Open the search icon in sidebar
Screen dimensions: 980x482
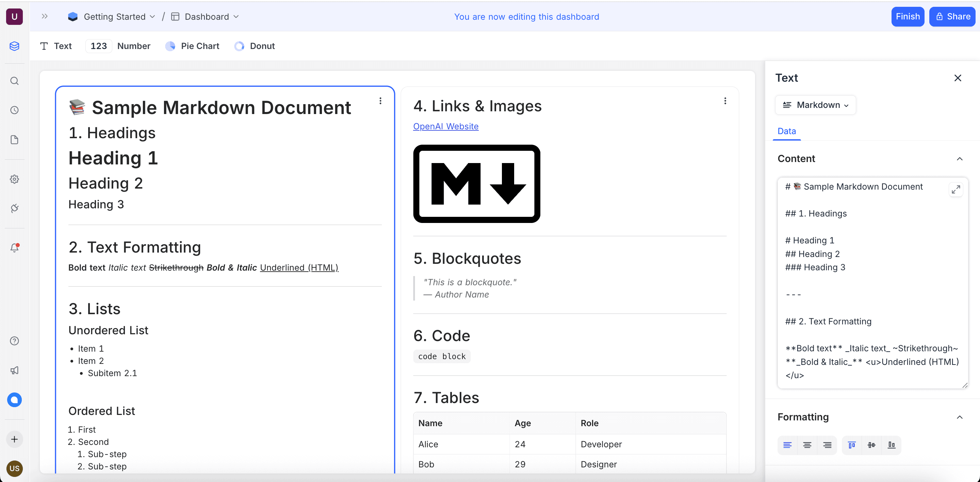pos(14,81)
